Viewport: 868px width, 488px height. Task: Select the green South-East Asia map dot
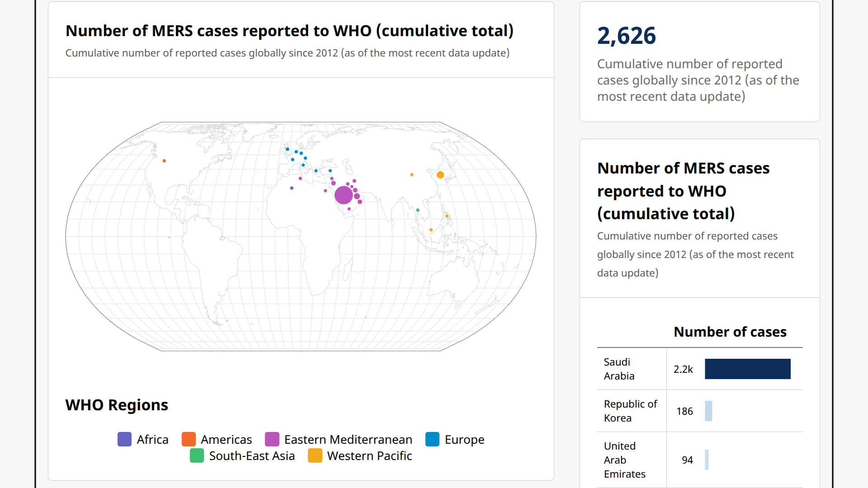(x=418, y=210)
